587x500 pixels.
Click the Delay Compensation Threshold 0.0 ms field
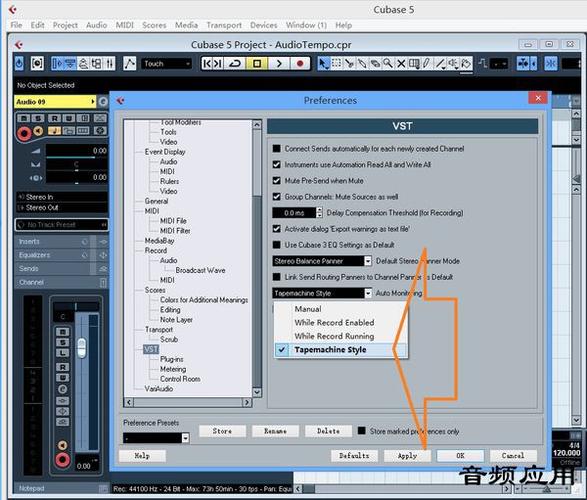click(294, 213)
